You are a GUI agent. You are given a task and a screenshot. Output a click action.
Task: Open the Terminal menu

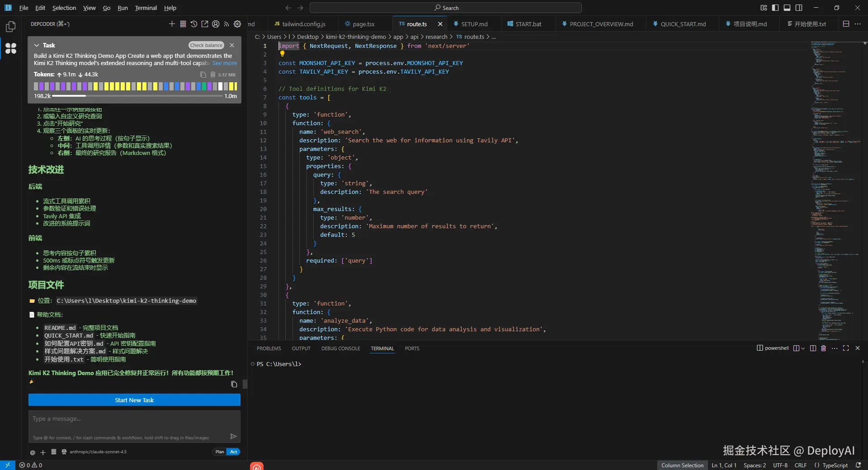coord(146,8)
